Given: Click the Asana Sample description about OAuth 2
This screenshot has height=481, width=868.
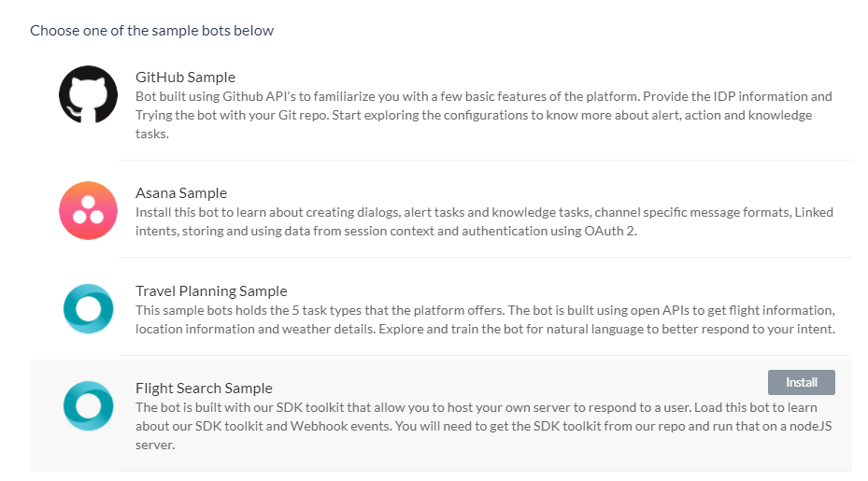Looking at the screenshot, I should pos(484,221).
